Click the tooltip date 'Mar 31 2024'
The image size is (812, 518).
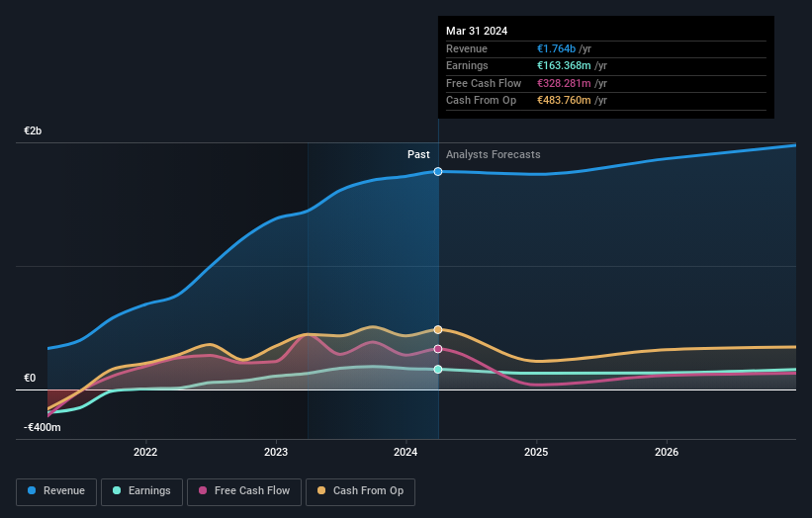[x=477, y=31]
